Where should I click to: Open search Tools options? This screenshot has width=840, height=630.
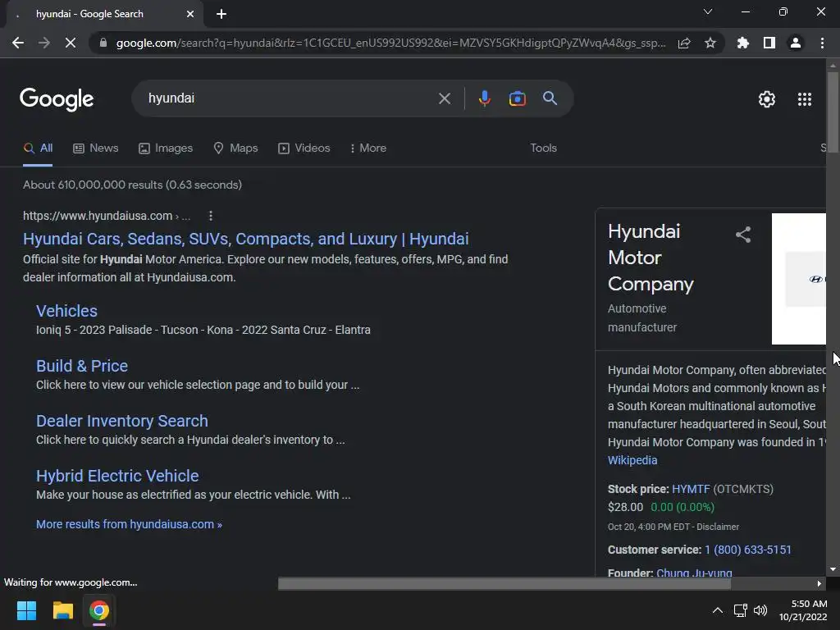click(543, 148)
